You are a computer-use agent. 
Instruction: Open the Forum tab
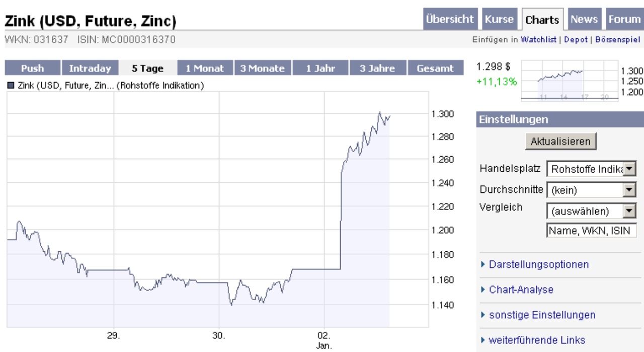coord(624,19)
